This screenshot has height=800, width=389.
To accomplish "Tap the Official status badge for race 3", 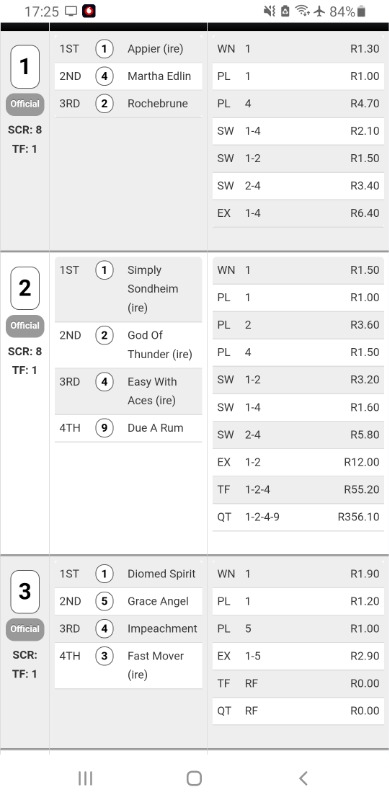I will coord(25,629).
